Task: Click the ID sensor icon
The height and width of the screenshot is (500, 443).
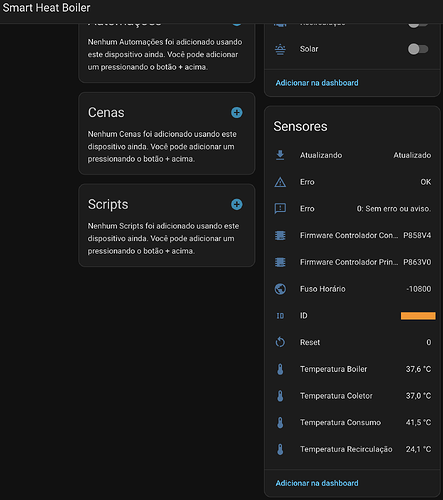Action: point(280,316)
